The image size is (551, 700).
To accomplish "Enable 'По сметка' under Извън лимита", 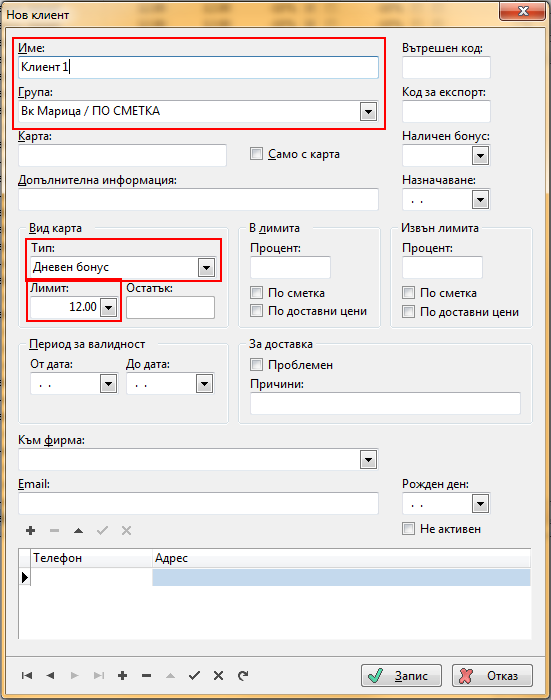I will pyautogui.click(x=408, y=293).
